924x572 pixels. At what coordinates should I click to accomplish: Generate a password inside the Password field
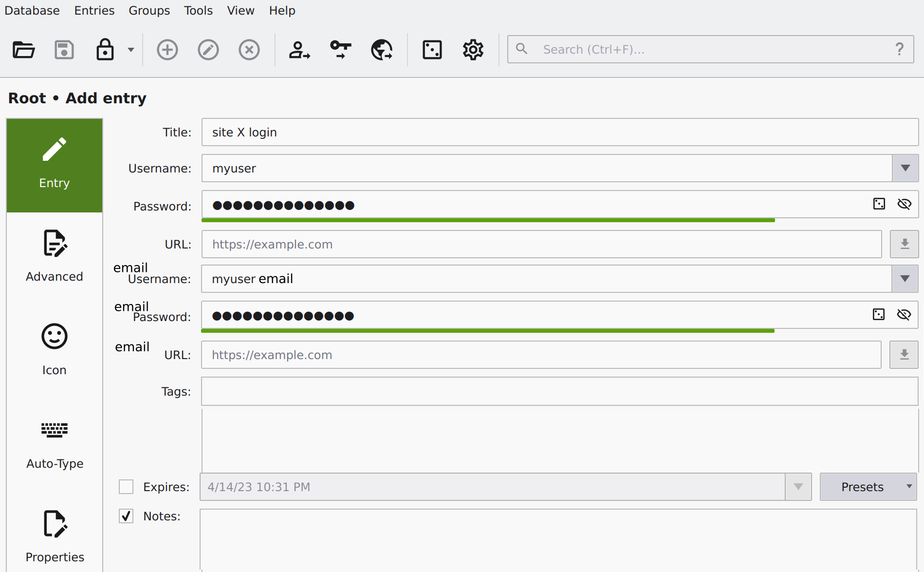[878, 204]
